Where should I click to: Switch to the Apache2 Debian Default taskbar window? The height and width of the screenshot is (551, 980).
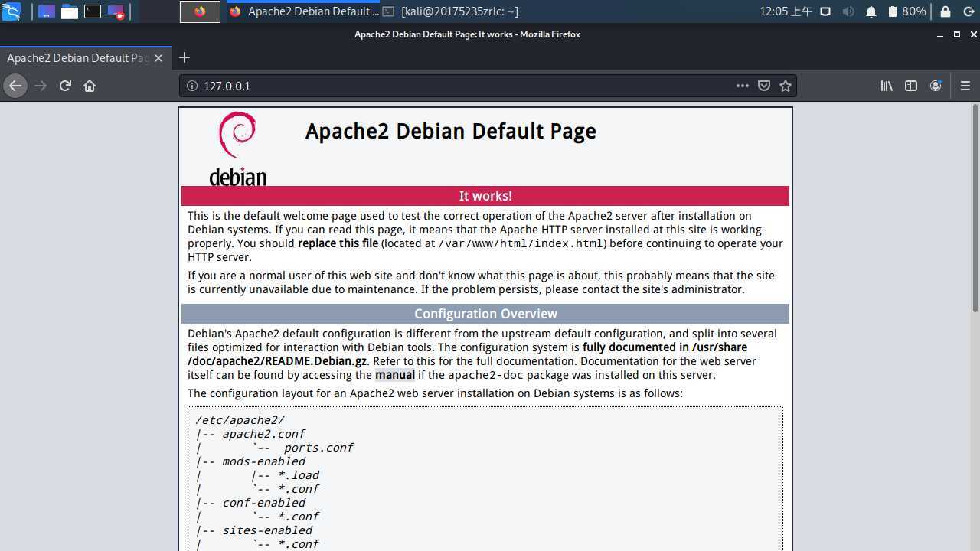pos(304,11)
